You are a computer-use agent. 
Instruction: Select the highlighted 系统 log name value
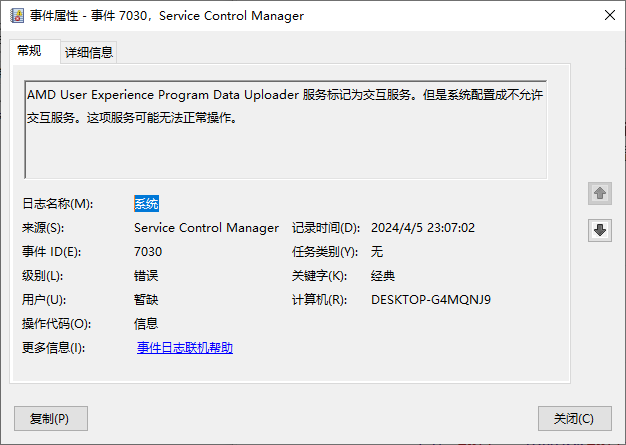point(146,204)
